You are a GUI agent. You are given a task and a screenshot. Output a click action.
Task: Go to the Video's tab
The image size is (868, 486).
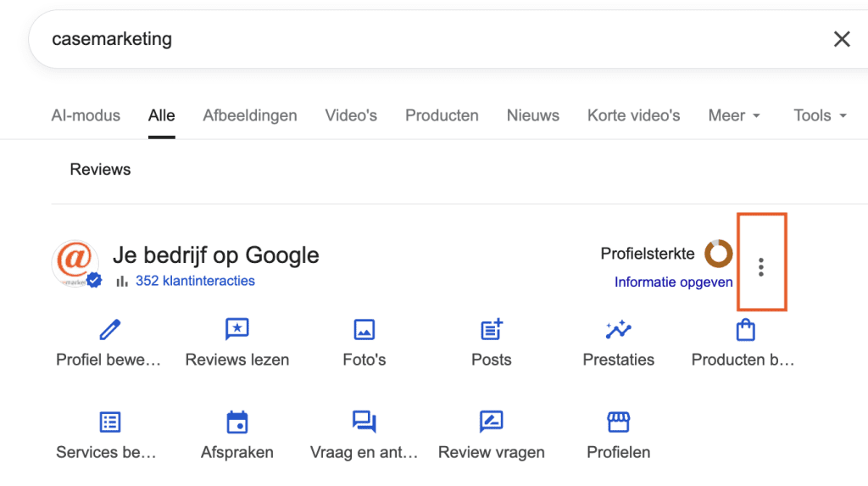pyautogui.click(x=351, y=115)
